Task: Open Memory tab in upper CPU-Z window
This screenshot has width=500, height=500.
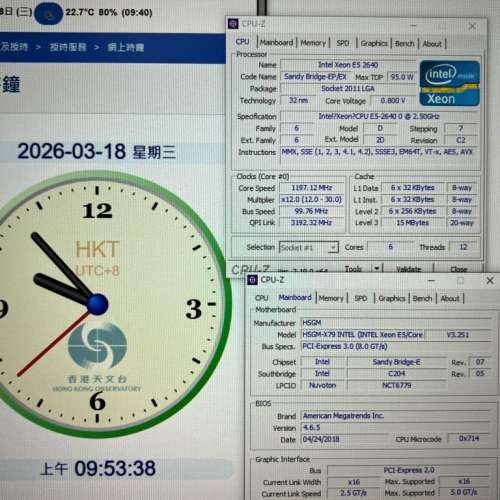Action: pos(313,43)
